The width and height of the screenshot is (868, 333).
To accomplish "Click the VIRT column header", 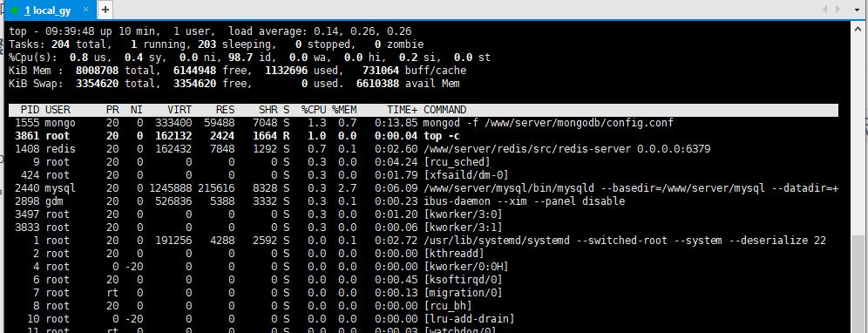I will 180,110.
